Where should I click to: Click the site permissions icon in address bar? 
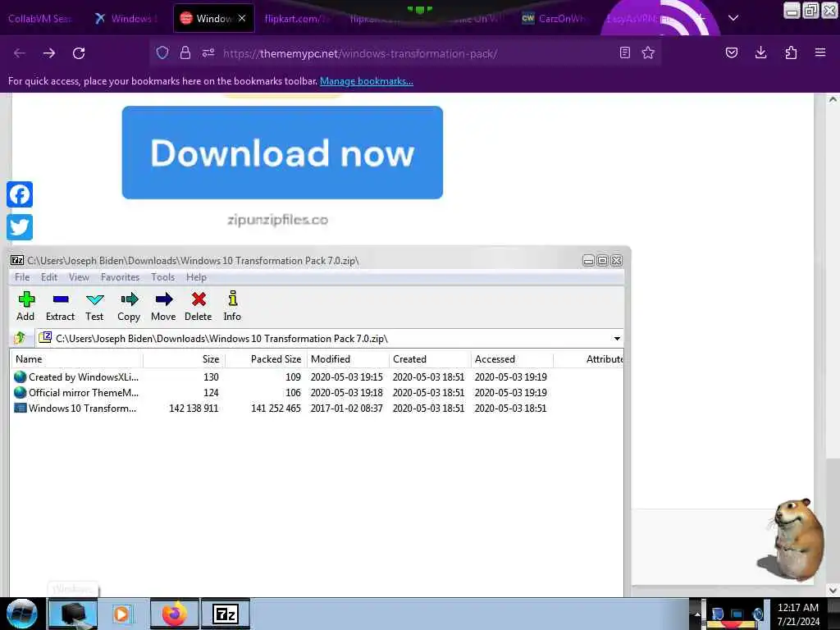point(208,52)
